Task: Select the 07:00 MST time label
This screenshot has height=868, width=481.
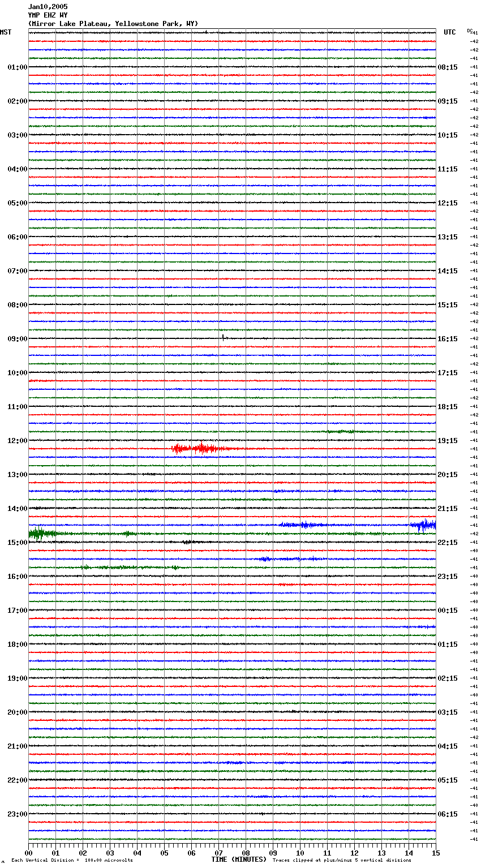Action: [x=18, y=271]
